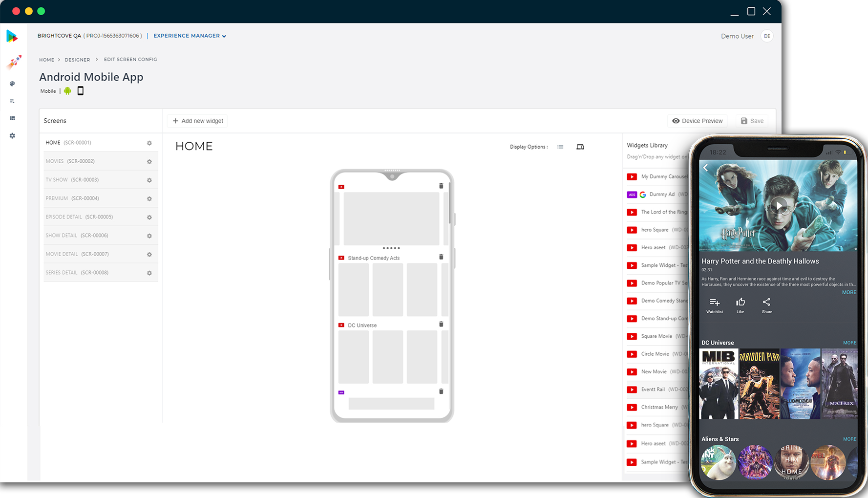Open settings gear for HOME screen
This screenshot has height=498, width=868.
pyautogui.click(x=149, y=143)
